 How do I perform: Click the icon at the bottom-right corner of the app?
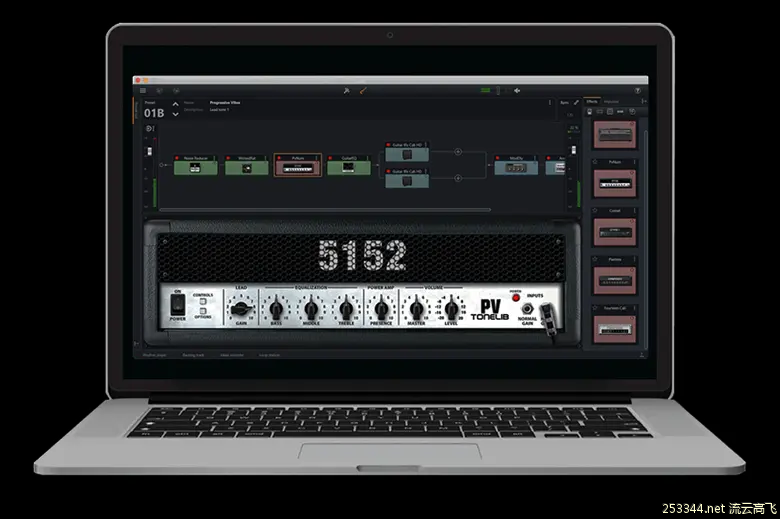[642, 355]
